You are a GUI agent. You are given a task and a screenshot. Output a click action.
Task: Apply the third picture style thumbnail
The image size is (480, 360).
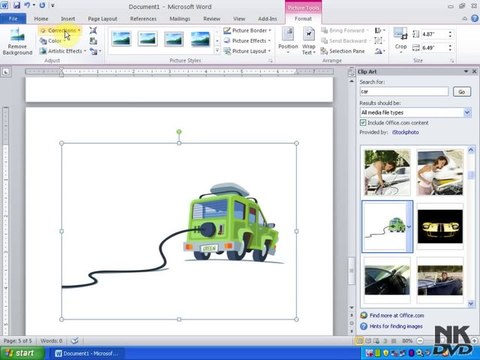pyautogui.click(x=174, y=39)
